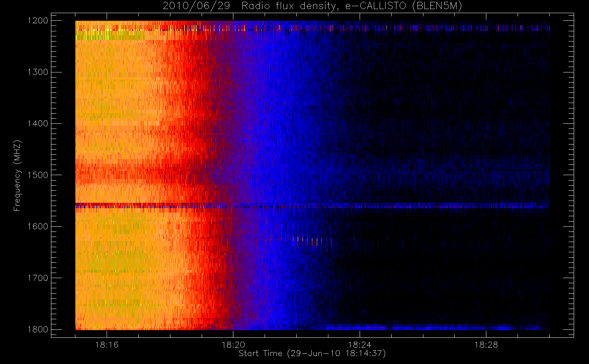Viewport: 589px width, 364px height.
Task: Click the 18:24 time tick label
Action: 359,345
